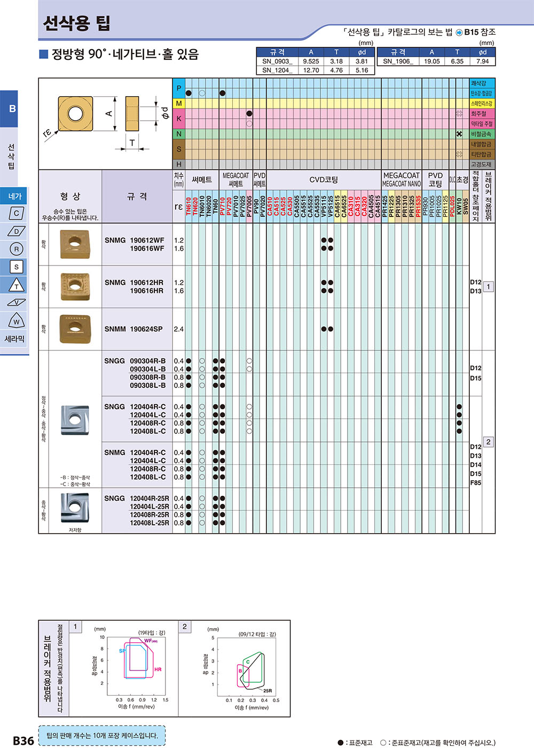
Task: Click the 고경도재 material label
Action: click(482, 165)
